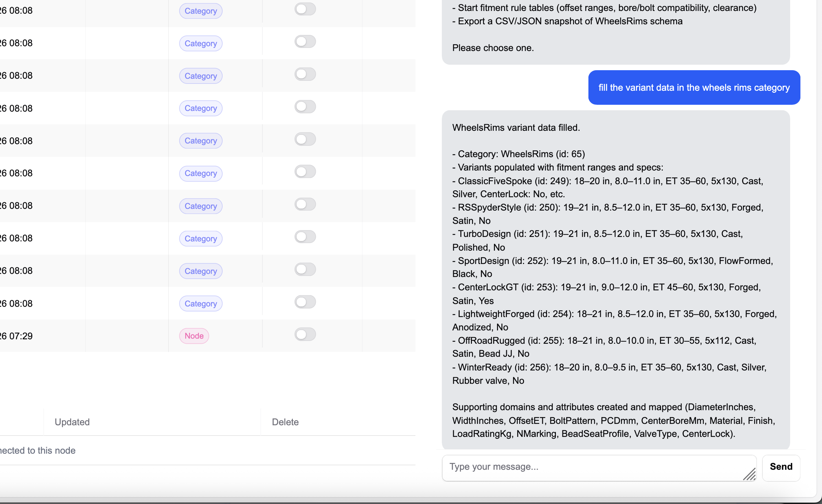
Task: Click the Updated column header
Action: coord(72,422)
